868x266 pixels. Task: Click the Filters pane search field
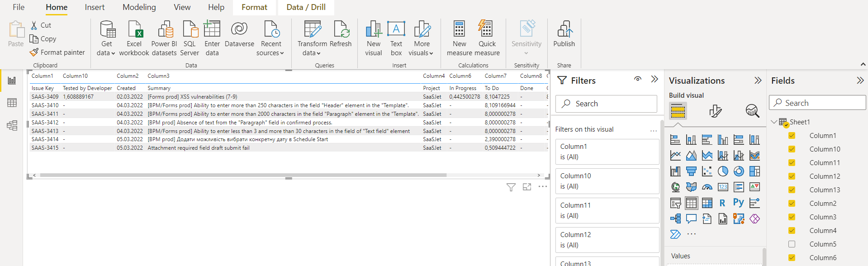606,104
